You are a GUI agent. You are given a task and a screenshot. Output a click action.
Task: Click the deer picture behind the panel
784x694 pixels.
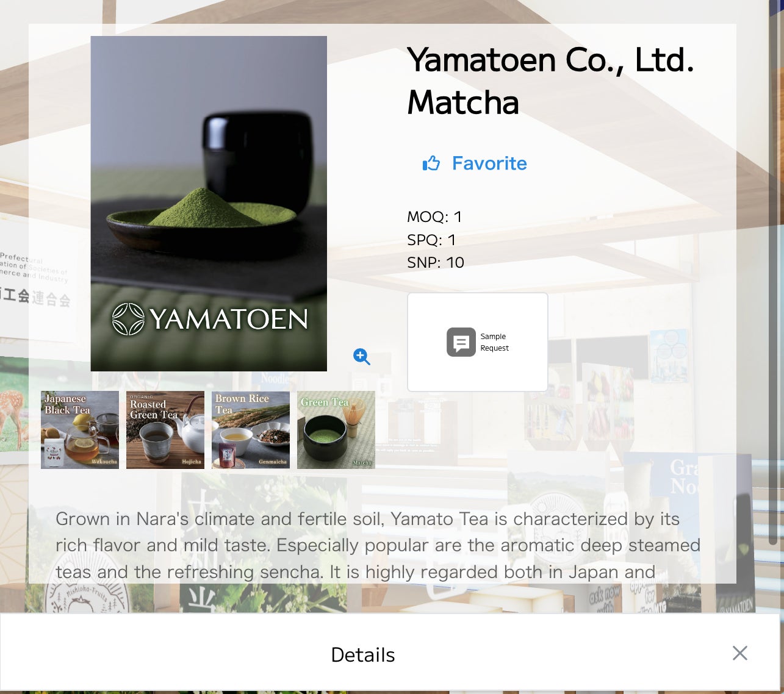[x=13, y=405]
